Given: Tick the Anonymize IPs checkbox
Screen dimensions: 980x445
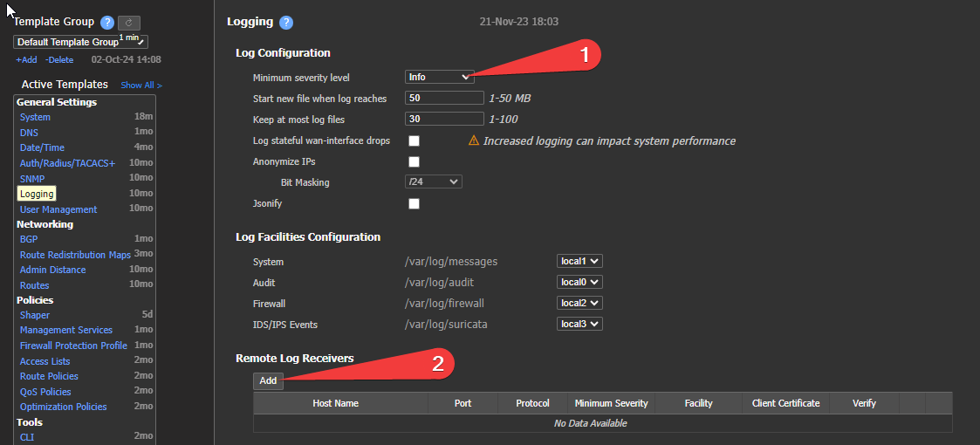Looking at the screenshot, I should tap(414, 162).
